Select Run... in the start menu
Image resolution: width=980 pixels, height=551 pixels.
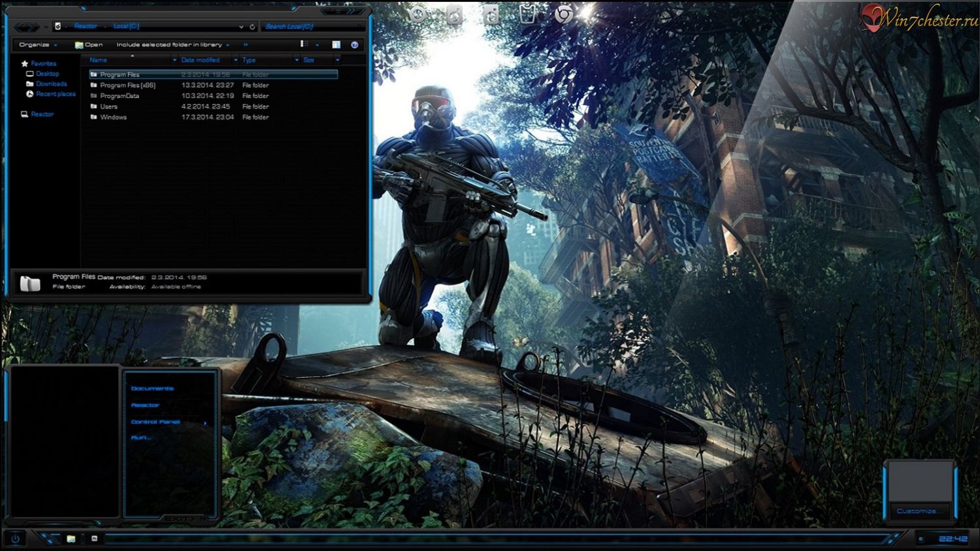[x=141, y=438]
